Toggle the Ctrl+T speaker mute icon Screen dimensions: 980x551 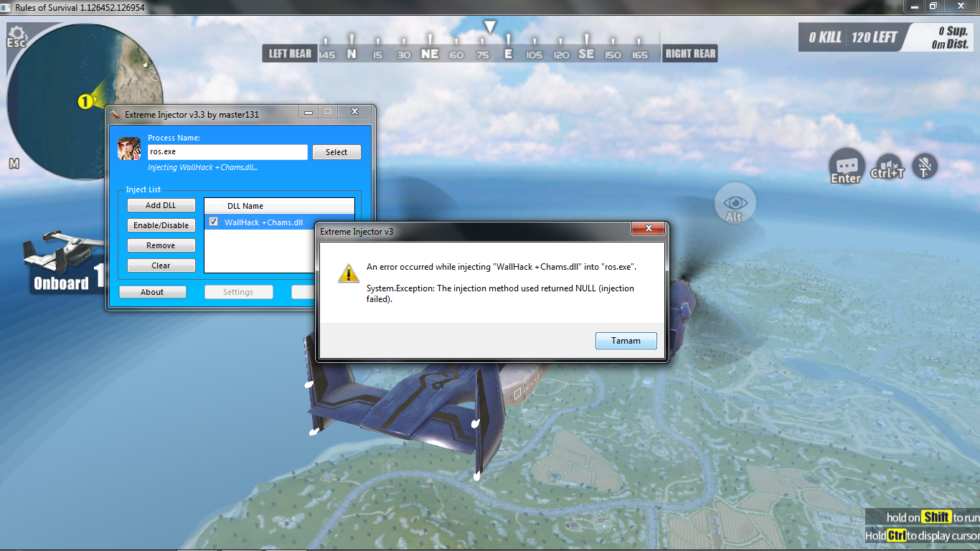coord(887,166)
